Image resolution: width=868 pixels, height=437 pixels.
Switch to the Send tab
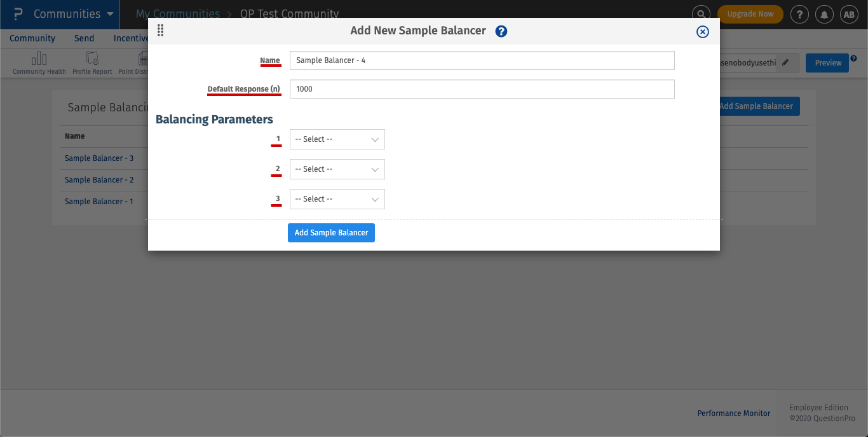coord(84,38)
